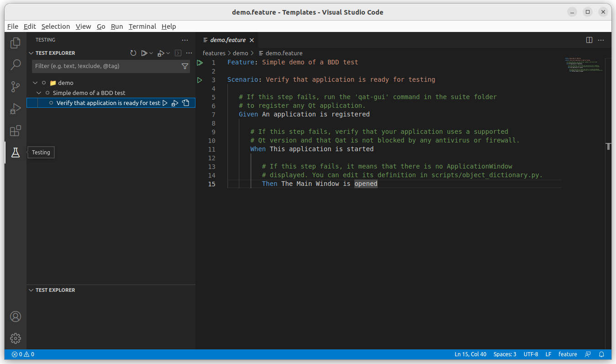Open the Terminal menu
616x364 pixels.
coord(142,26)
